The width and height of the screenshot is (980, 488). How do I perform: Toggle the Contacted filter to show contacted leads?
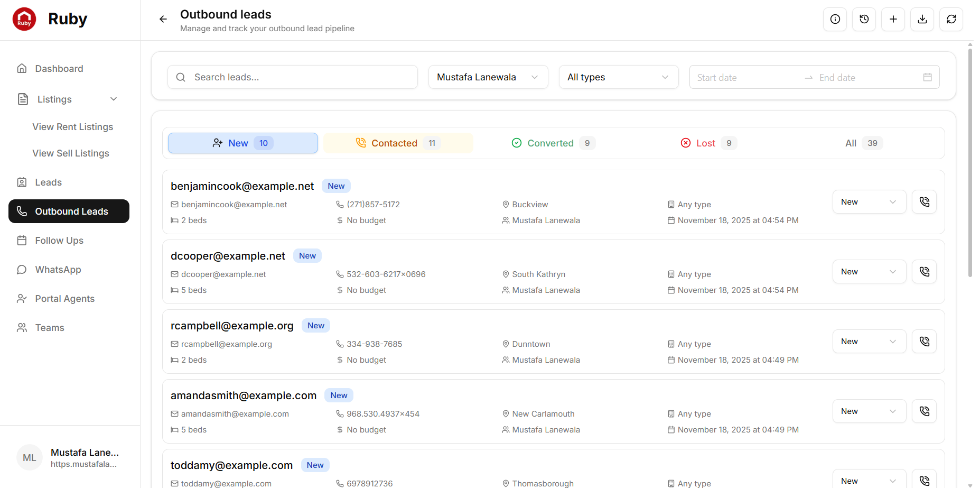[398, 143]
